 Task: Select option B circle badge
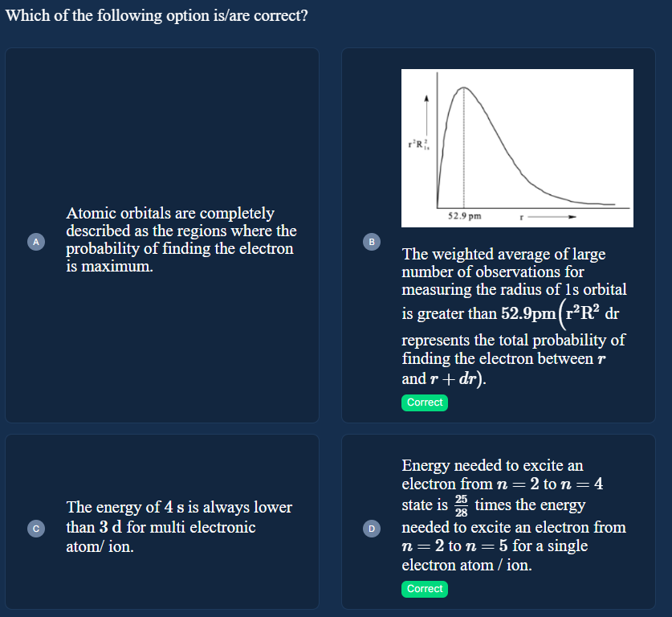(x=372, y=242)
